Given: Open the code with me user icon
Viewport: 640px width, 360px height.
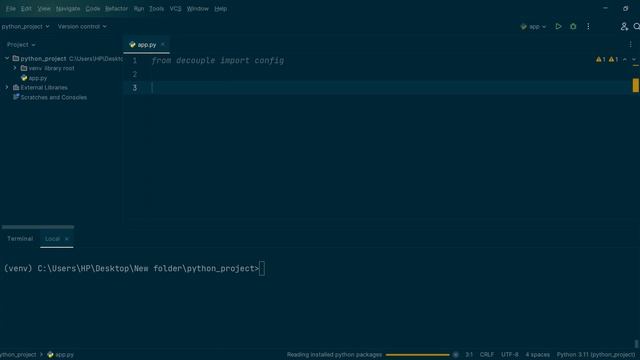Looking at the screenshot, I should click(624, 27).
